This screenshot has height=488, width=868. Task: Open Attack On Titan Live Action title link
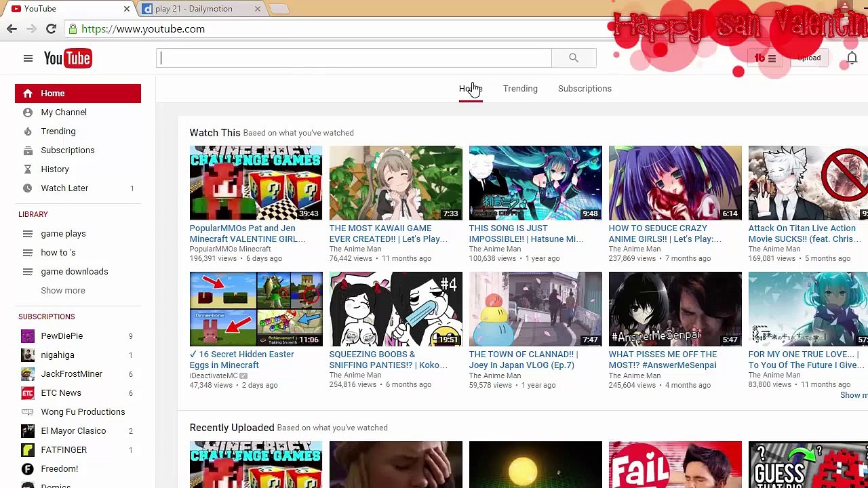point(805,234)
